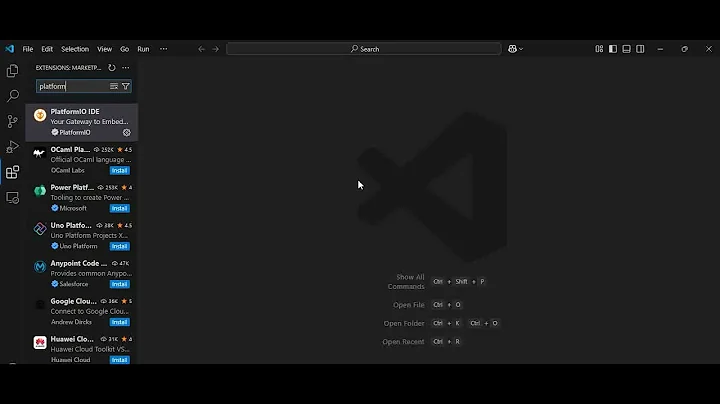The height and width of the screenshot is (404, 720).
Task: Open the OCaml Platform extension entry
Action: 82,160
